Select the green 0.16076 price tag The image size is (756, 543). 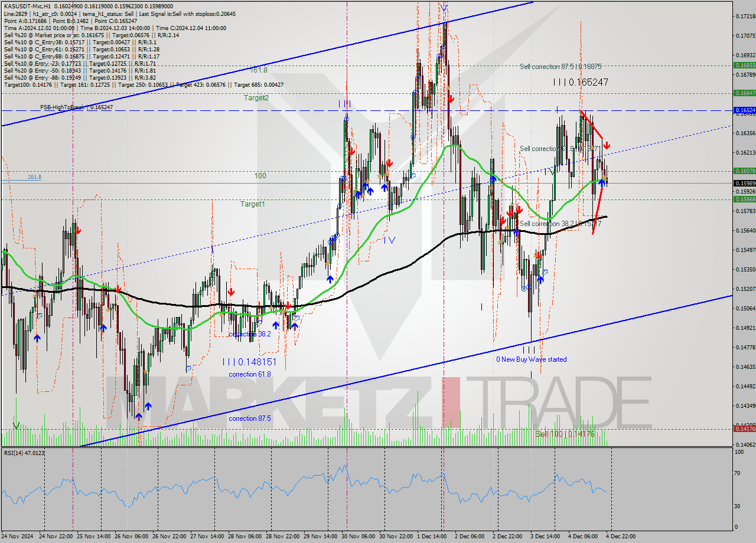pos(744,171)
